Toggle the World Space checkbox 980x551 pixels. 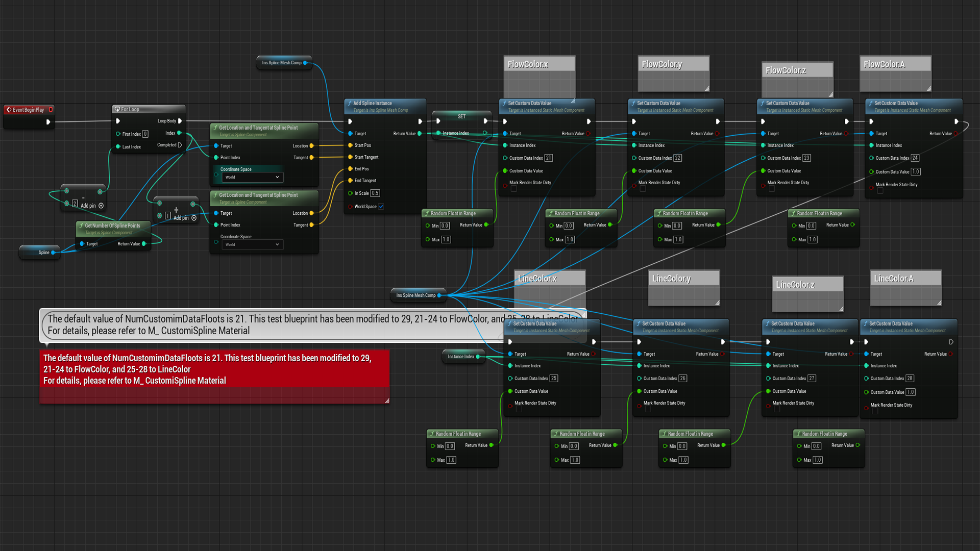[x=381, y=207]
